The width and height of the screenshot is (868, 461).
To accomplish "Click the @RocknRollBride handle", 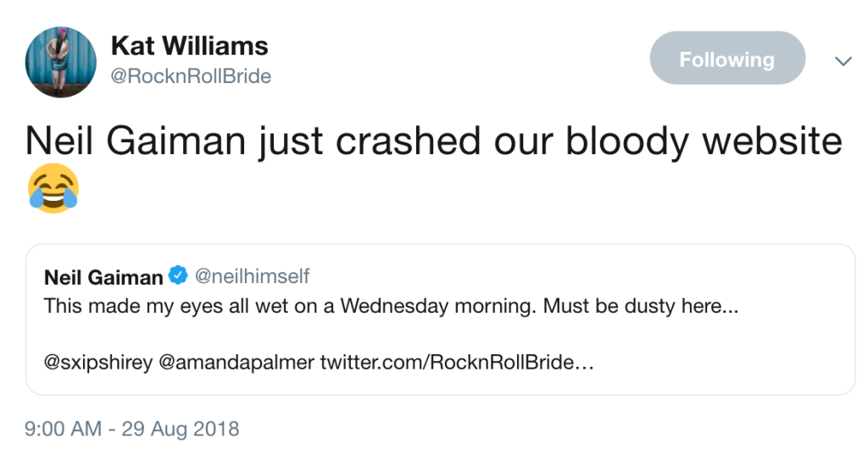I will pyautogui.click(x=191, y=76).
